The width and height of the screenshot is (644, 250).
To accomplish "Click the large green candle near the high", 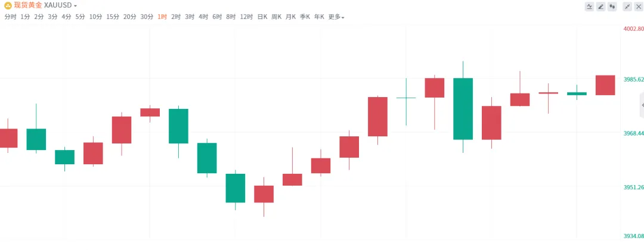I will click(463, 108).
